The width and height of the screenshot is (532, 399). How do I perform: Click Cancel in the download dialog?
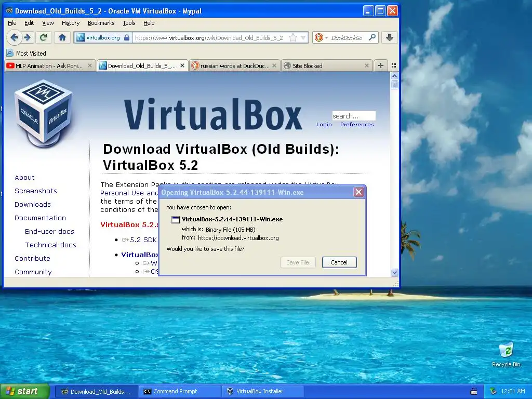click(339, 262)
